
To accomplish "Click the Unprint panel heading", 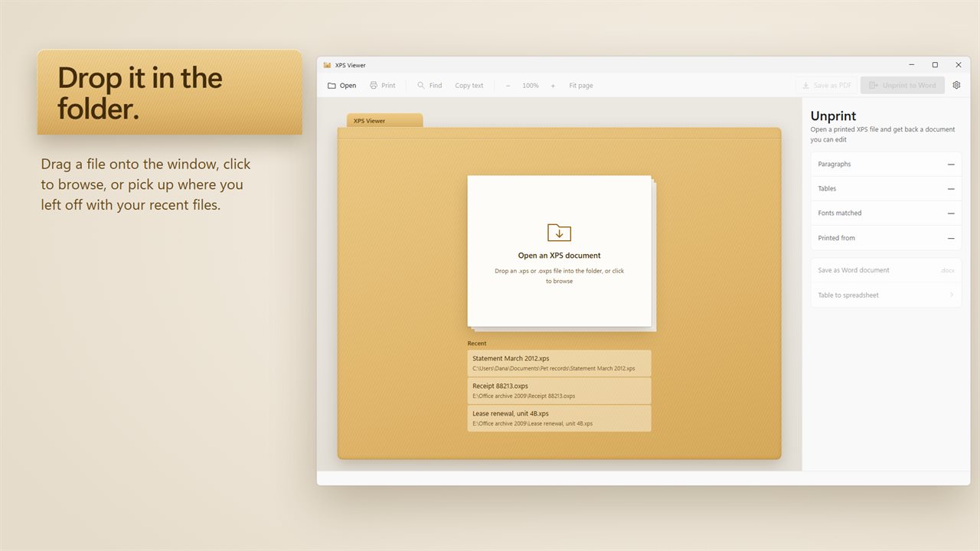I will [833, 116].
